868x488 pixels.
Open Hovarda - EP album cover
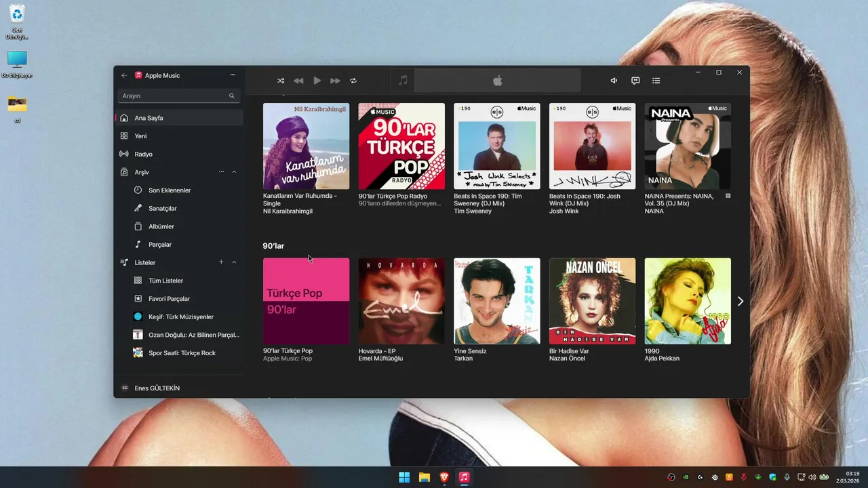401,301
